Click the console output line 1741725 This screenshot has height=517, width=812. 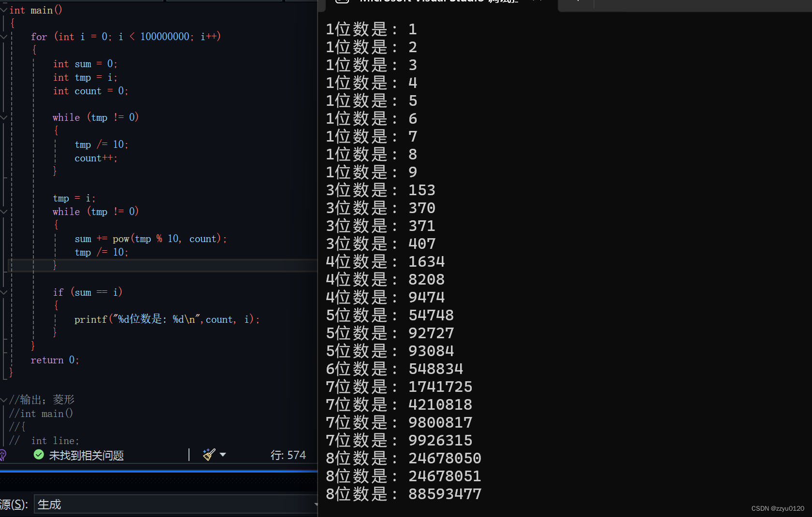coord(399,387)
